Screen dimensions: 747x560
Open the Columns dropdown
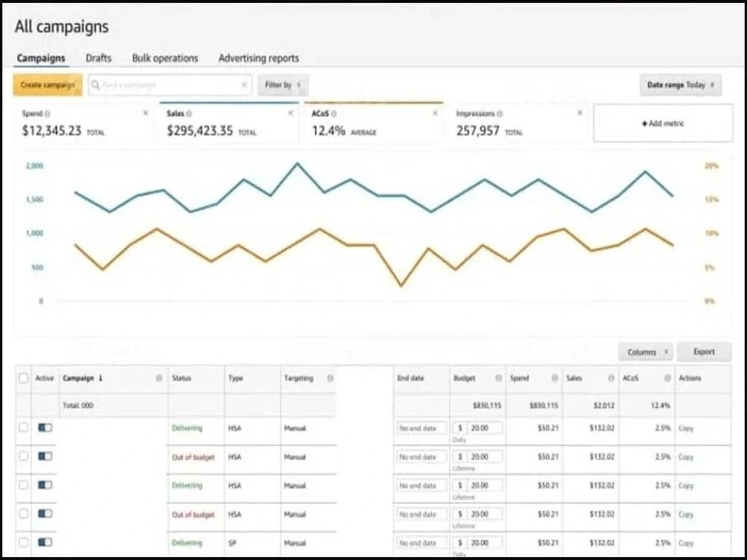pyautogui.click(x=645, y=352)
